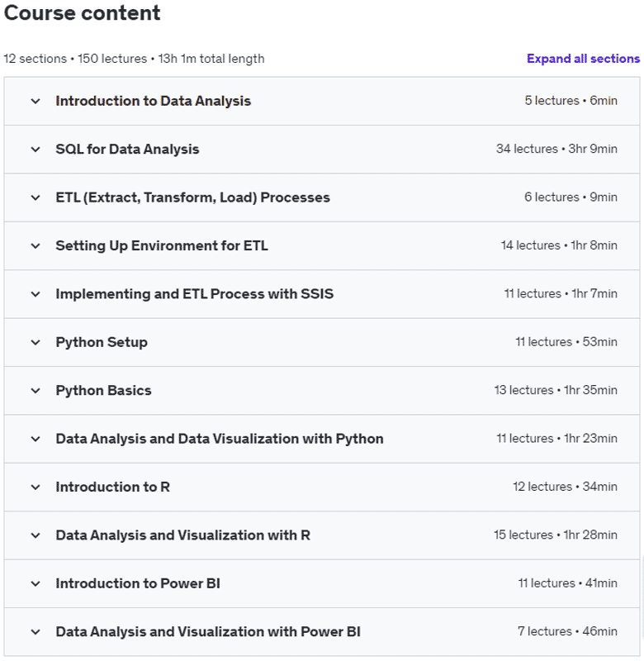Open the Introduction to R title
Image resolution: width=644 pixels, height=661 pixels.
pos(113,487)
